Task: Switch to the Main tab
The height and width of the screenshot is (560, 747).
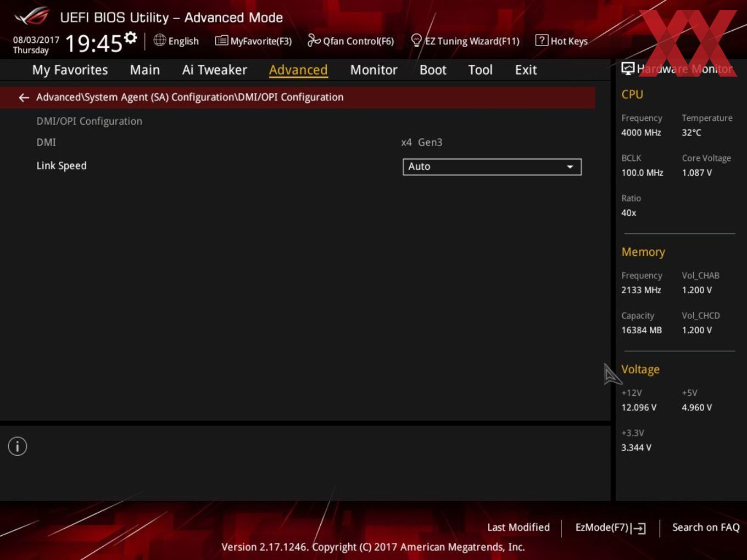Action: pos(145,70)
